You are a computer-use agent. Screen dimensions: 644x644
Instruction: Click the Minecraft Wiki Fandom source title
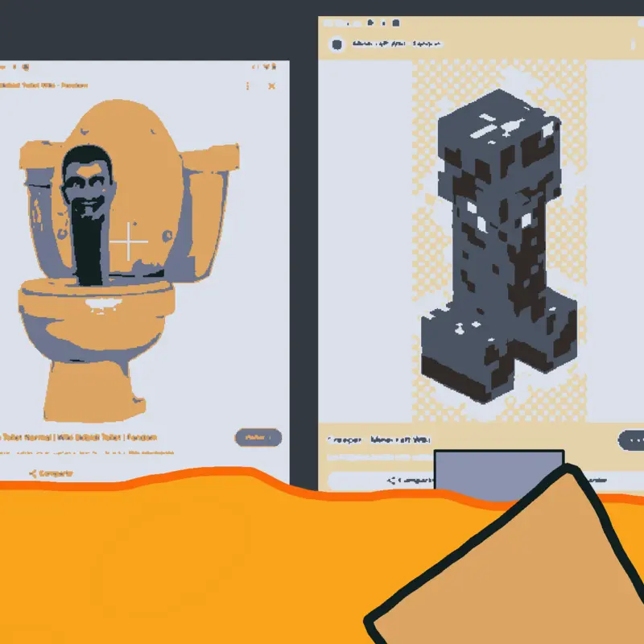397,43
